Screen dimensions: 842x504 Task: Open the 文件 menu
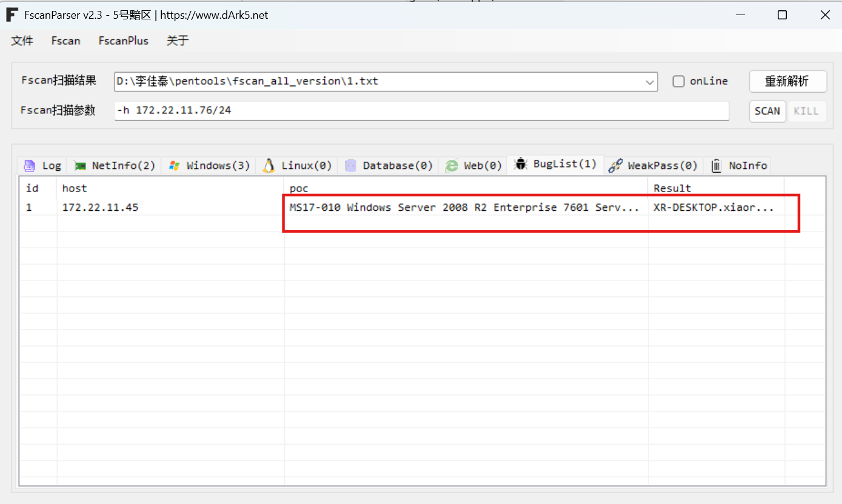coord(22,41)
